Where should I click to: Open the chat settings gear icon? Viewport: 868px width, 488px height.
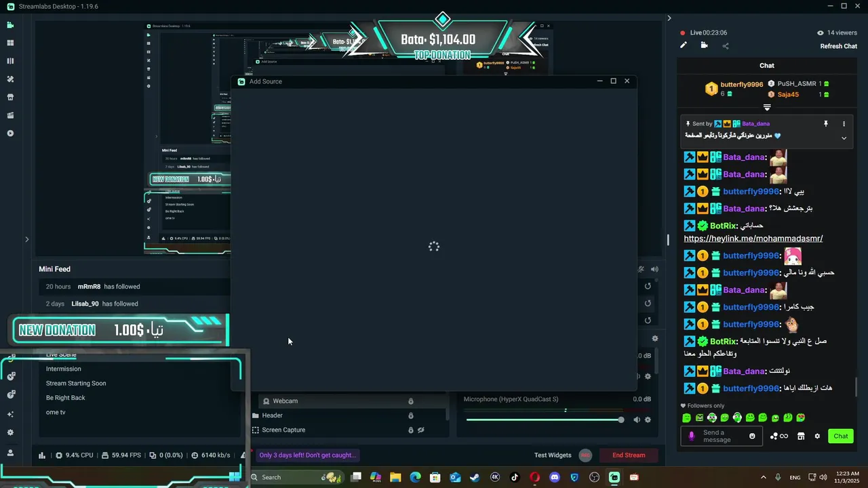pyautogui.click(x=817, y=436)
